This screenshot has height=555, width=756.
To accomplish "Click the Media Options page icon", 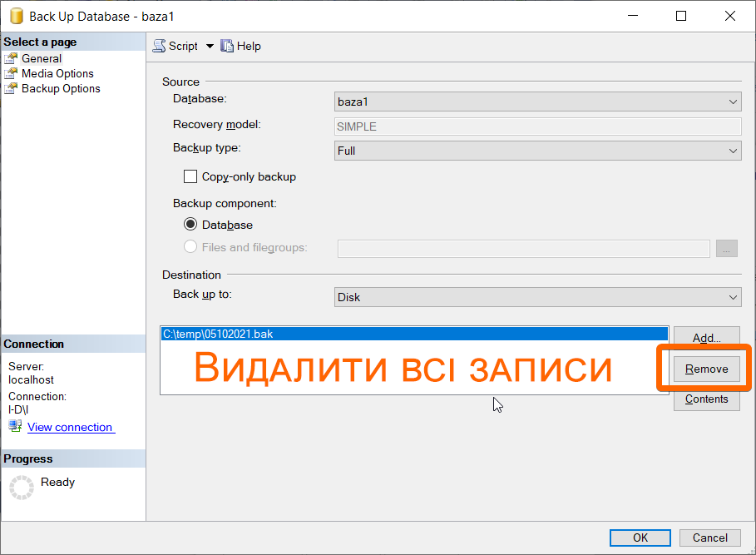I will pos(11,73).
